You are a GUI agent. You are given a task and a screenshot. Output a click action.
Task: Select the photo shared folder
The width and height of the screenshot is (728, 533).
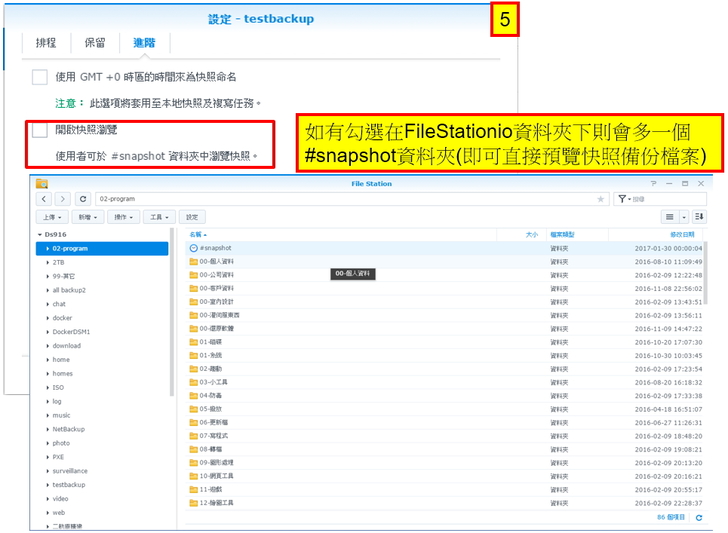(x=61, y=443)
